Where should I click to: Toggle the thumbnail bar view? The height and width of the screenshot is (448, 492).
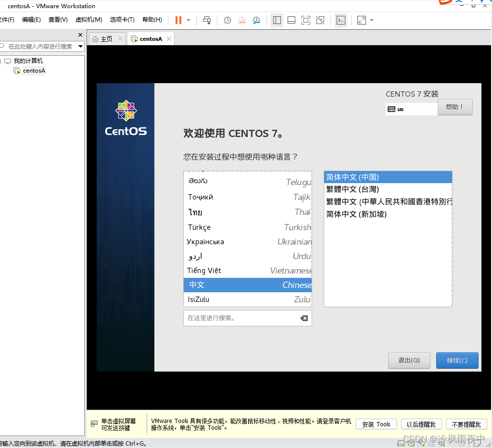tap(291, 20)
